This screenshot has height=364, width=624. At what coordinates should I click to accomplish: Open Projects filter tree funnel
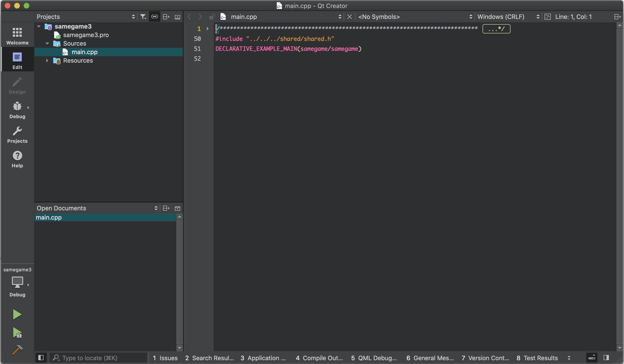143,17
